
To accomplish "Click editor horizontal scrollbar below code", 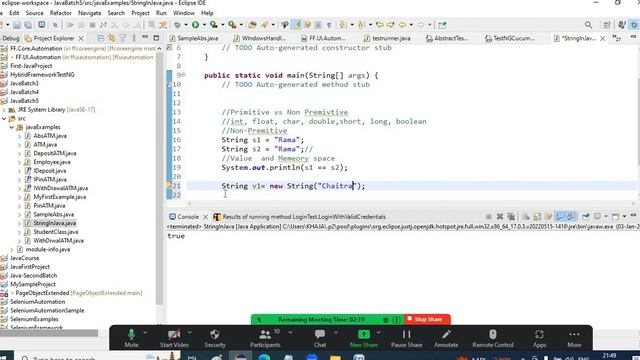I will point(411,203).
